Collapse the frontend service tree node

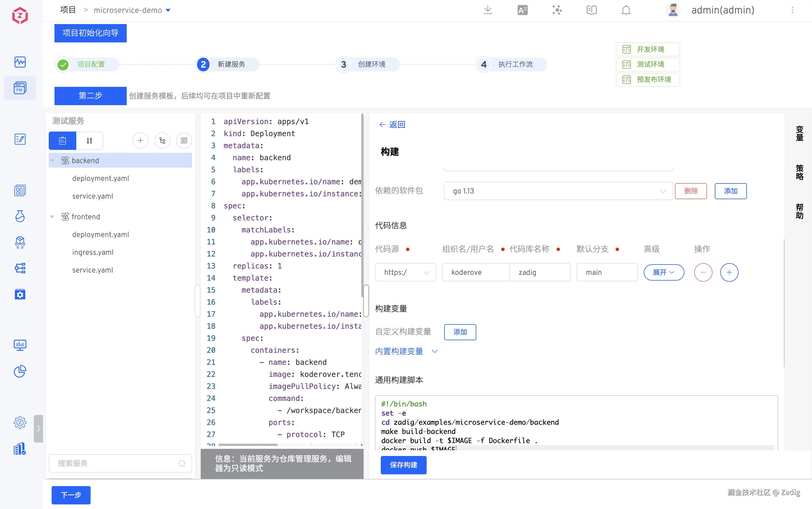52,217
